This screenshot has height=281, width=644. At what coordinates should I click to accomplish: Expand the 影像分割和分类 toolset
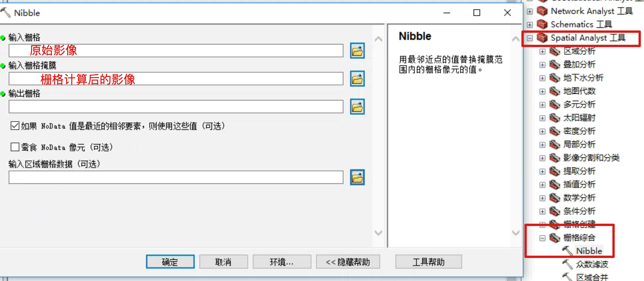pos(542,158)
